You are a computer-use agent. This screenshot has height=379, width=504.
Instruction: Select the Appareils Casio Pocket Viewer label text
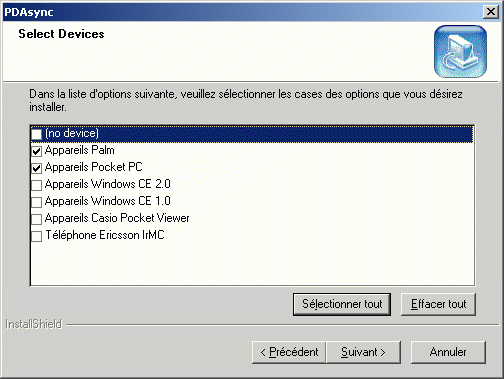[x=117, y=218]
